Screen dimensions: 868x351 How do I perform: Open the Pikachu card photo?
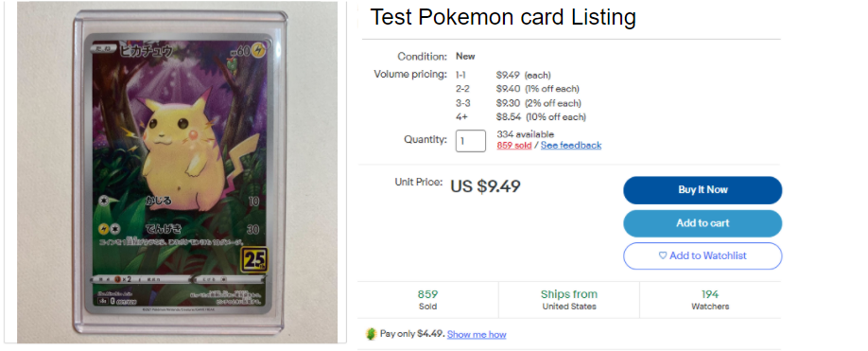[x=177, y=172]
